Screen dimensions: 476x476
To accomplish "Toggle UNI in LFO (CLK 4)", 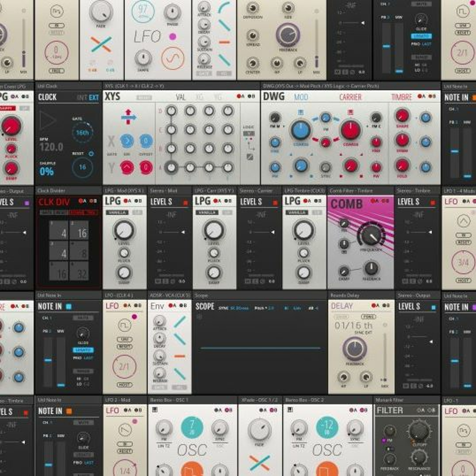I will pos(125,339).
